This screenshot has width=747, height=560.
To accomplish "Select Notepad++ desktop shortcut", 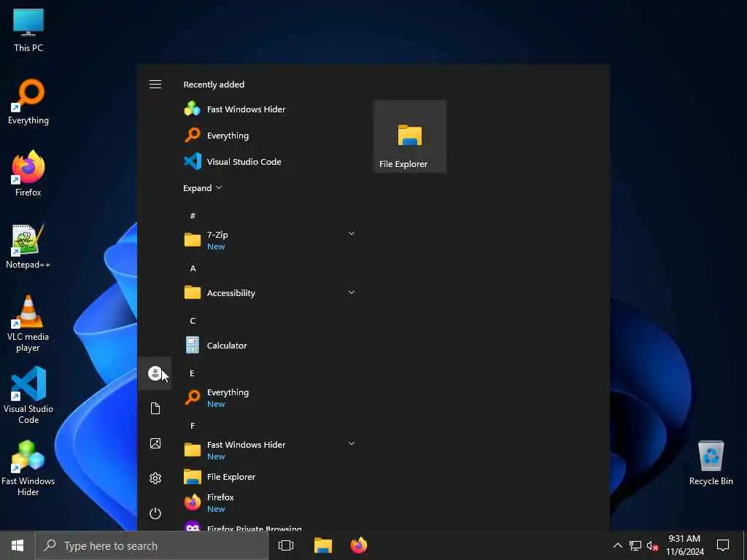I will [x=28, y=246].
